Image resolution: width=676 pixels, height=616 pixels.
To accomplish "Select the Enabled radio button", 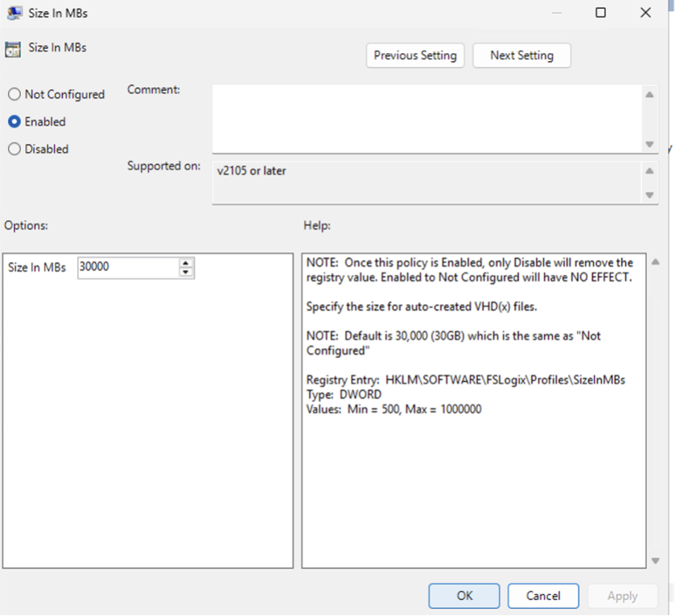I will tap(14, 121).
